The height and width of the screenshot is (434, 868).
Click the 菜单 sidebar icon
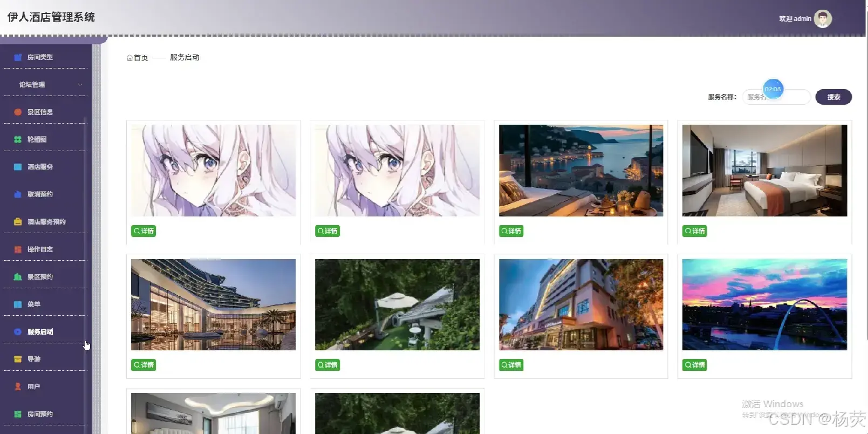18,304
